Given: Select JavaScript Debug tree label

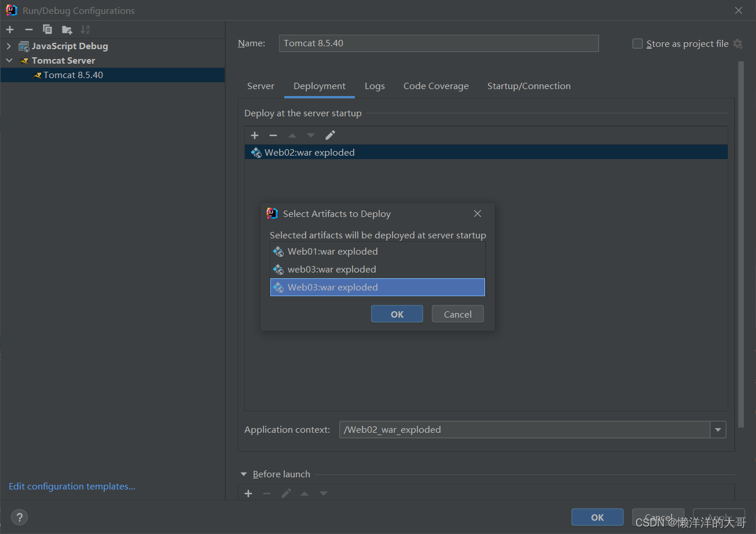Looking at the screenshot, I should 70,46.
